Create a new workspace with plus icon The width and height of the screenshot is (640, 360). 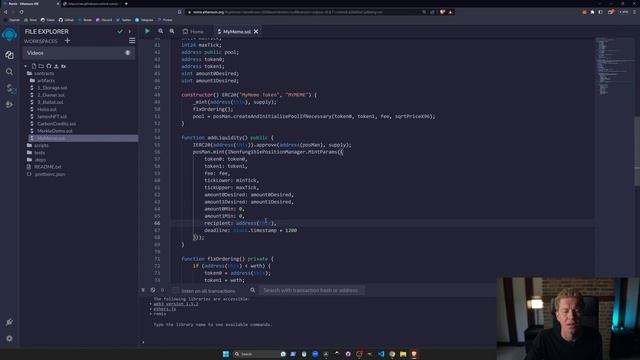67,41
